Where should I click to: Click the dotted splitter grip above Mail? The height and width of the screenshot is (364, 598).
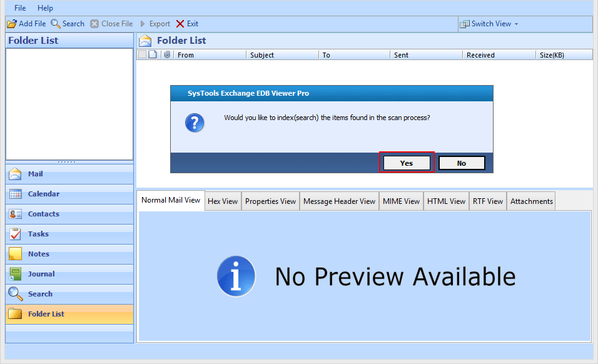[66, 162]
